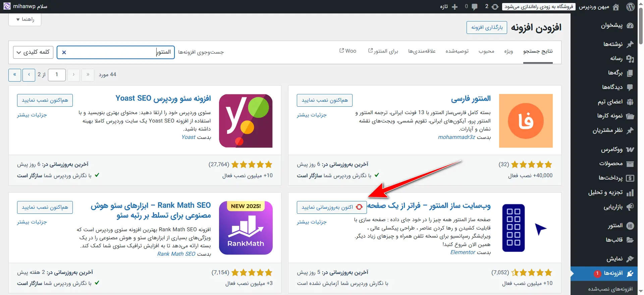The image size is (644, 295).
Task: Focus the plugin search input field
Action: coord(116,52)
